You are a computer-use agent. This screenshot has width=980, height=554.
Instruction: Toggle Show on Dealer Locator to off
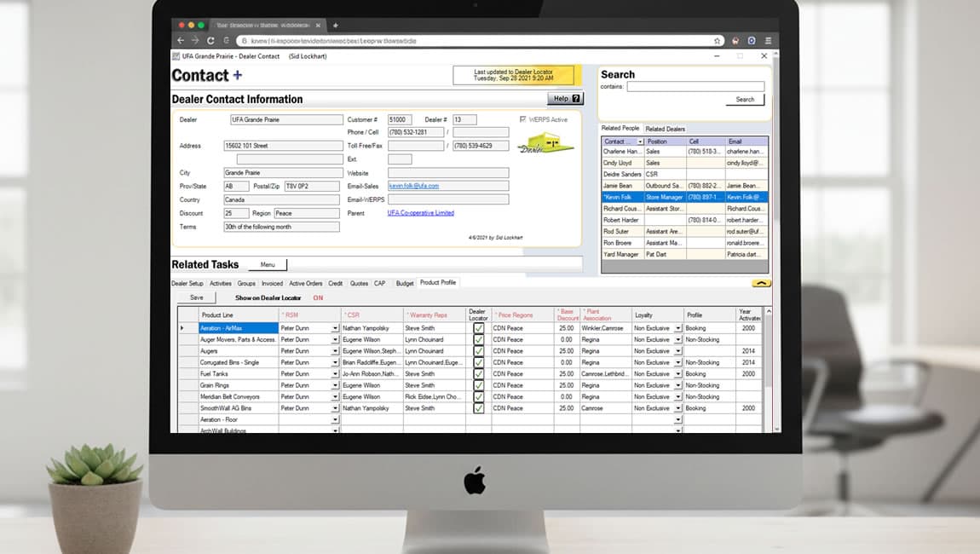pyautogui.click(x=318, y=297)
